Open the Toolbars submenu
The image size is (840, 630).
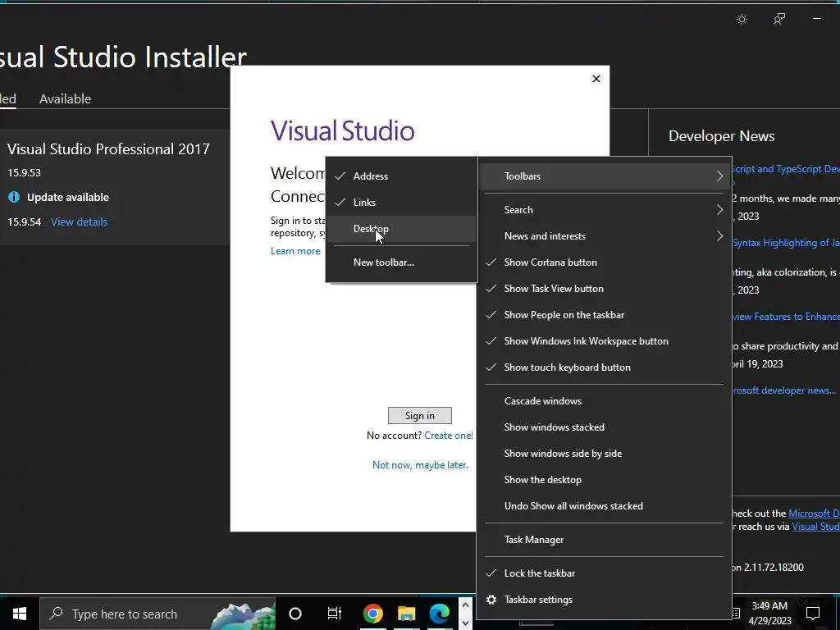tap(605, 176)
